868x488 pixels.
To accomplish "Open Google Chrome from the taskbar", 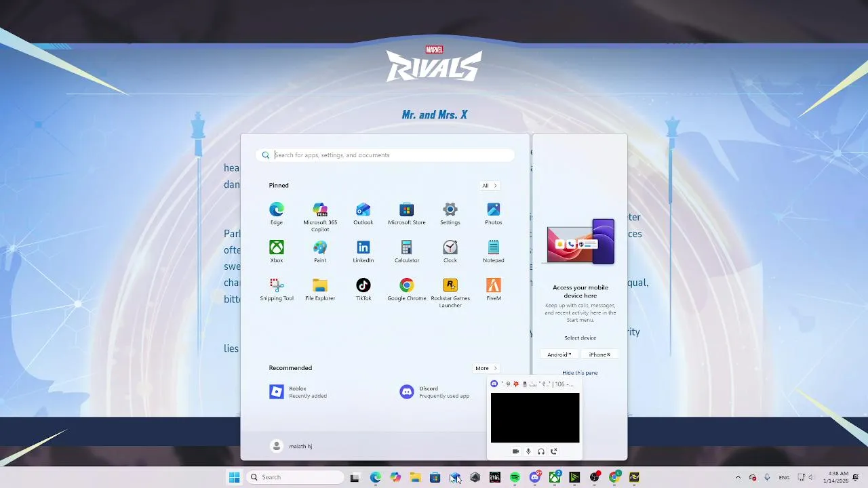I will pos(614,477).
